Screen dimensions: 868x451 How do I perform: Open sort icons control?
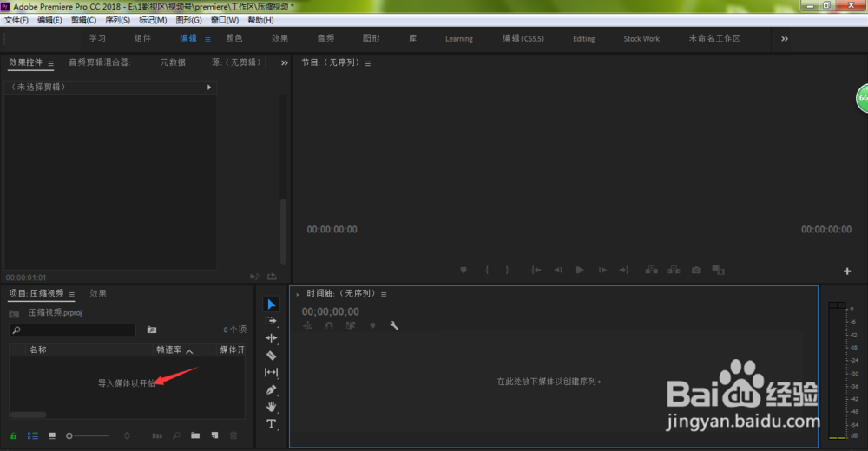click(128, 436)
